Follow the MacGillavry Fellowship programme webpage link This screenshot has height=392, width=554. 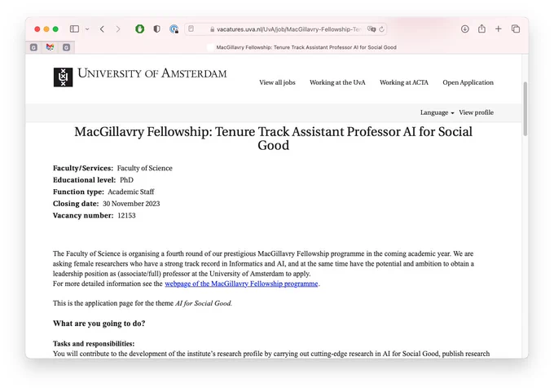(x=241, y=284)
